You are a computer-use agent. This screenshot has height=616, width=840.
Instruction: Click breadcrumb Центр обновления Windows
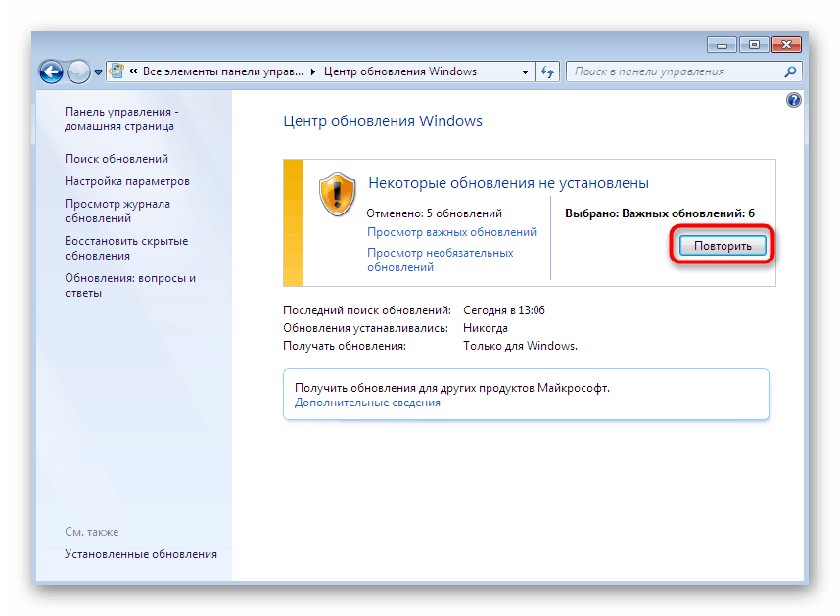click(x=400, y=71)
